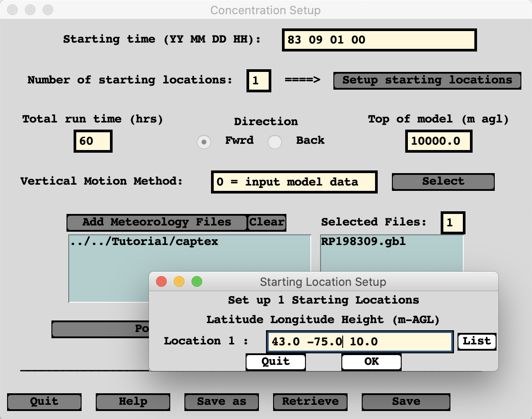Focus the Total run time field
The height and width of the screenshot is (419, 532).
tap(93, 141)
